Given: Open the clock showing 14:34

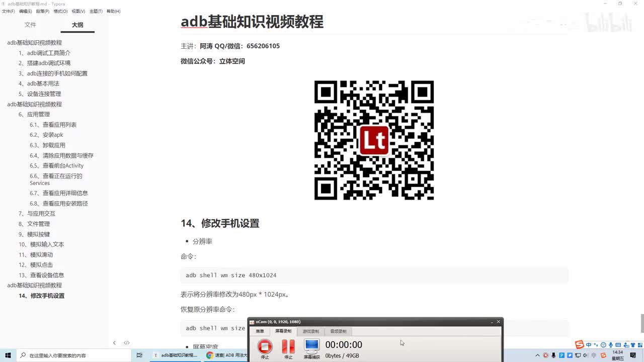Looking at the screenshot, I should (x=618, y=355).
